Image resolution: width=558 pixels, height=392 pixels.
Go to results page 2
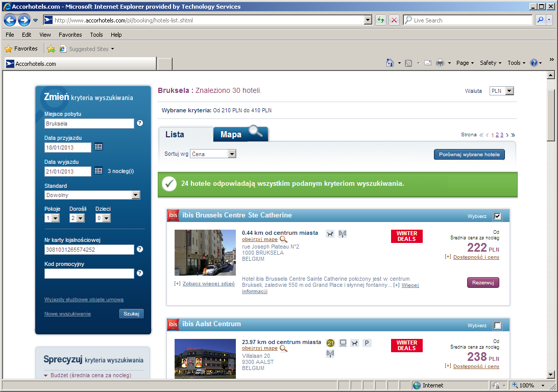(x=497, y=135)
